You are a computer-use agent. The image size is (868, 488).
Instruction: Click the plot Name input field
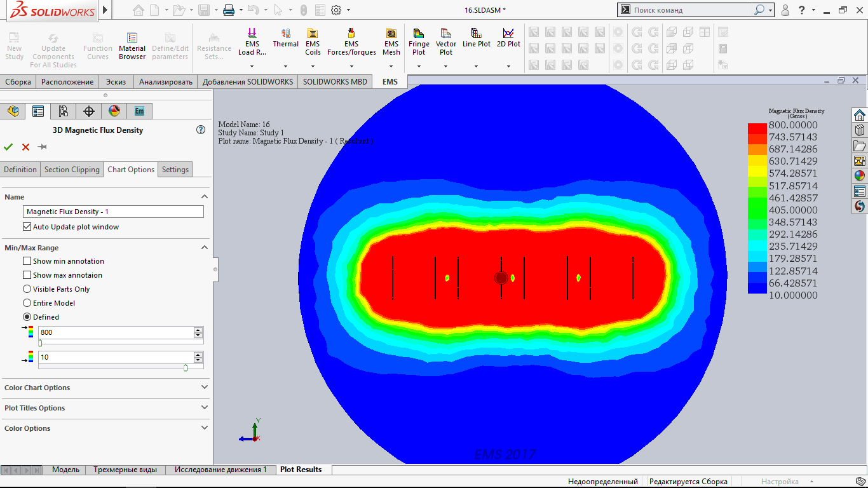113,212
